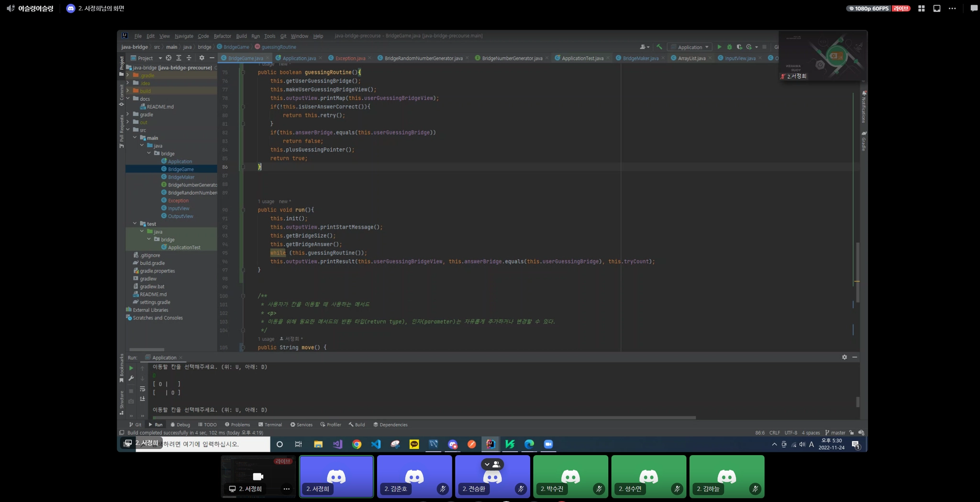The height and width of the screenshot is (502, 980).
Task: Toggle the Notifications side panel
Action: (864, 107)
